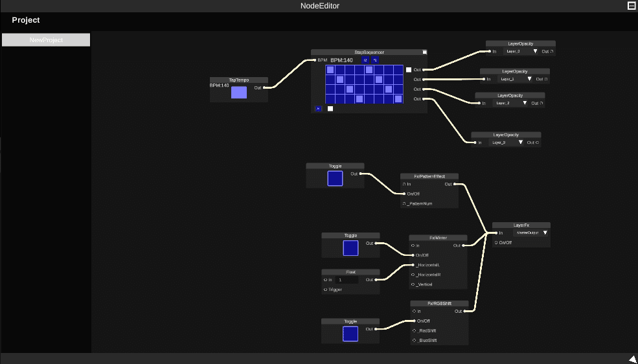The width and height of the screenshot is (638, 364).
Task: Click the FxPatternEffect Out port
Action: tap(455, 184)
